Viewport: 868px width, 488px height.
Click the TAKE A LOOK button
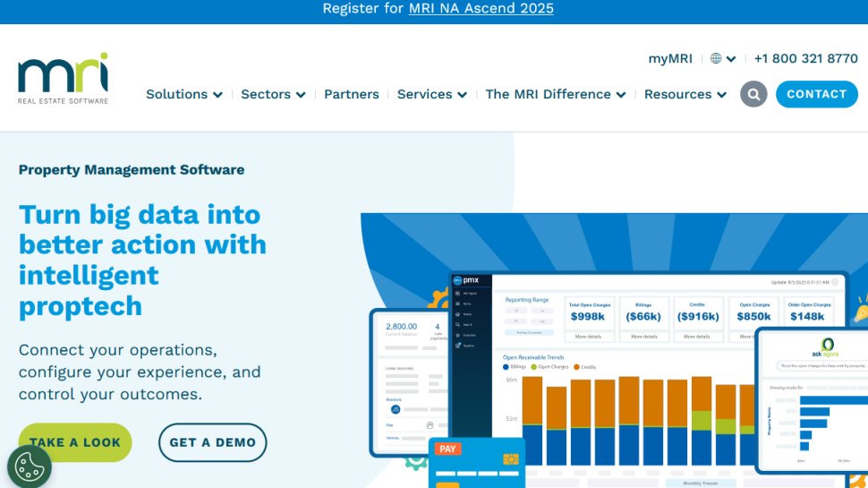[x=75, y=442]
